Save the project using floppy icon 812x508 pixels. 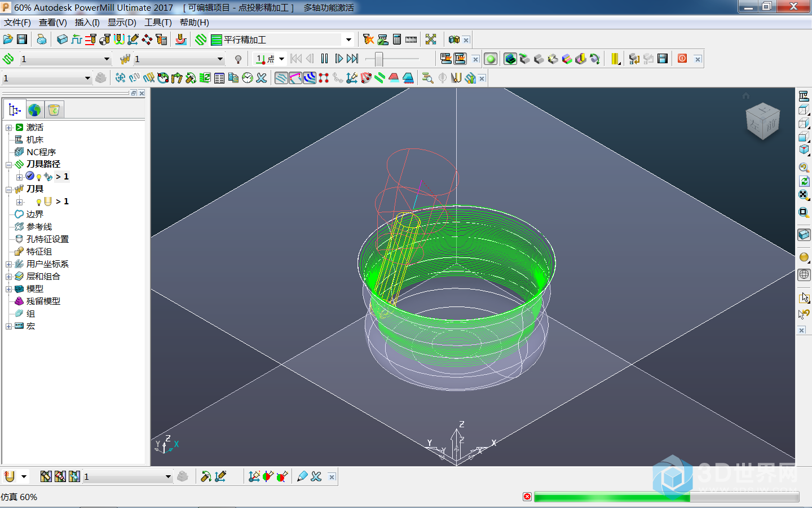22,40
